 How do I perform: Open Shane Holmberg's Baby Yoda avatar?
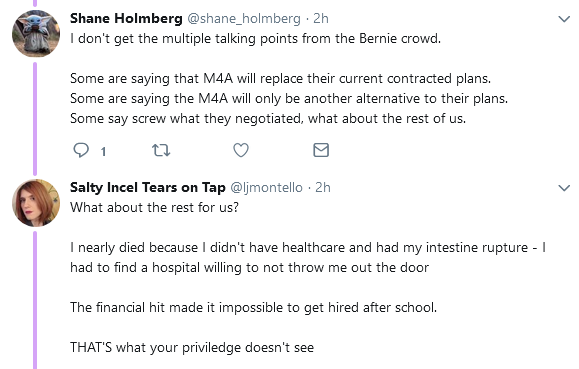tap(36, 33)
